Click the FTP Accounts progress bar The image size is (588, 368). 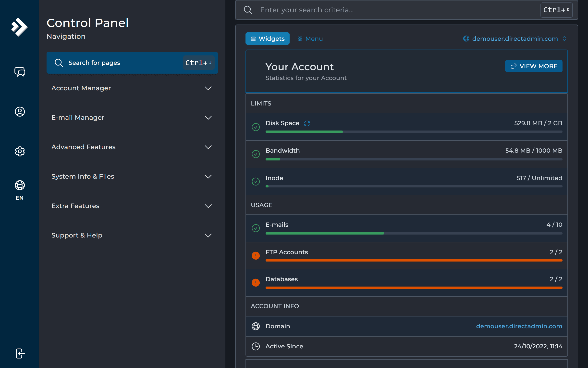414,260
